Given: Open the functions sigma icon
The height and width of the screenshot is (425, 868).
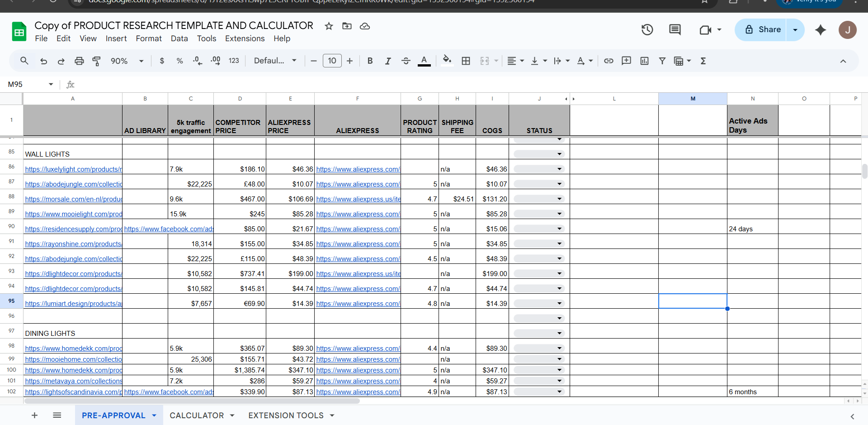Looking at the screenshot, I should click(703, 61).
